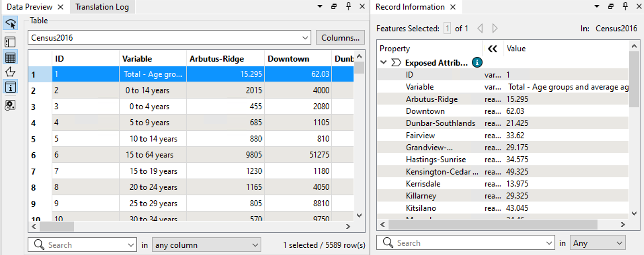Select the Fairview property row

[502, 135]
